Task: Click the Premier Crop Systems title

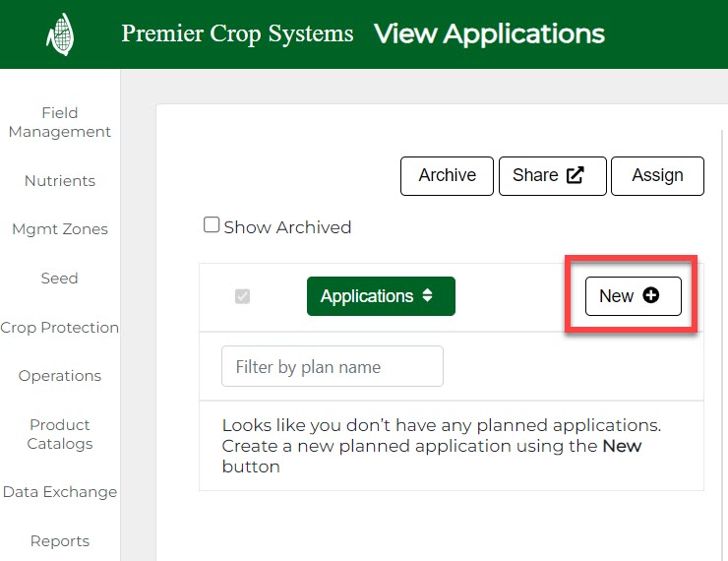Action: pos(237,34)
